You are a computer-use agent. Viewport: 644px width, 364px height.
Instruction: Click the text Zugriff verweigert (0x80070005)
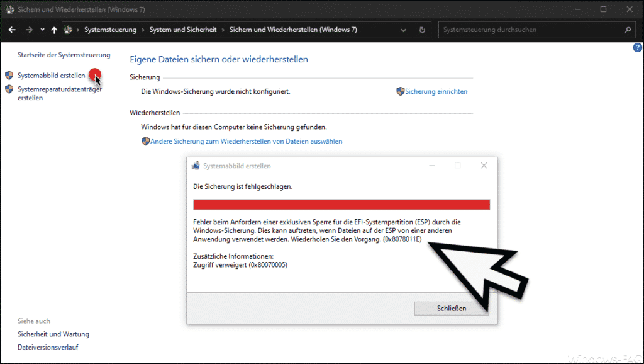240,265
